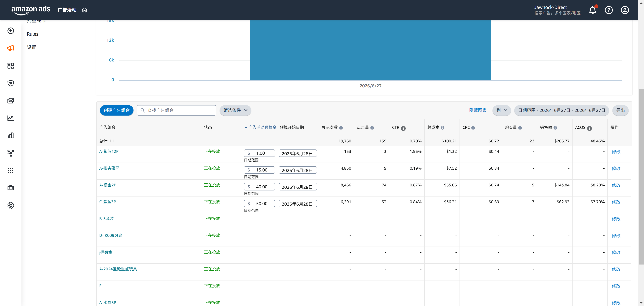The image size is (644, 306).
Task: Click info icon beside 销售额
Action: (x=555, y=128)
